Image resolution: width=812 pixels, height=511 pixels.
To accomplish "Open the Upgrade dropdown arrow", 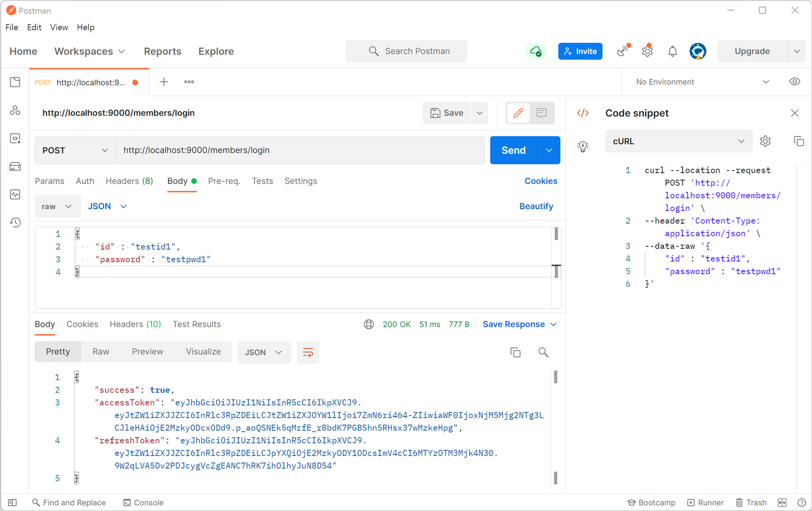I will 797,51.
